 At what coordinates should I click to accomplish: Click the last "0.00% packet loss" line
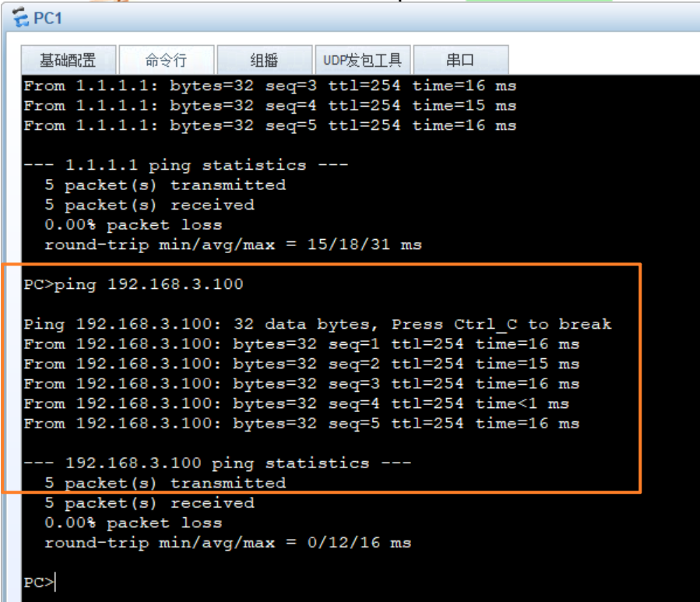tap(133, 523)
